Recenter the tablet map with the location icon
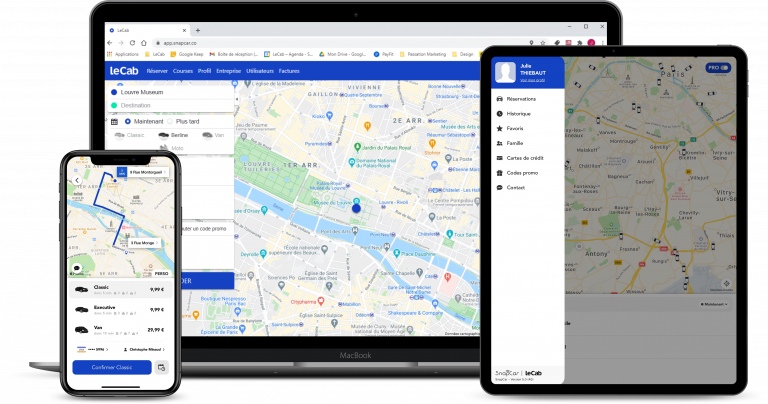 pyautogui.click(x=727, y=284)
